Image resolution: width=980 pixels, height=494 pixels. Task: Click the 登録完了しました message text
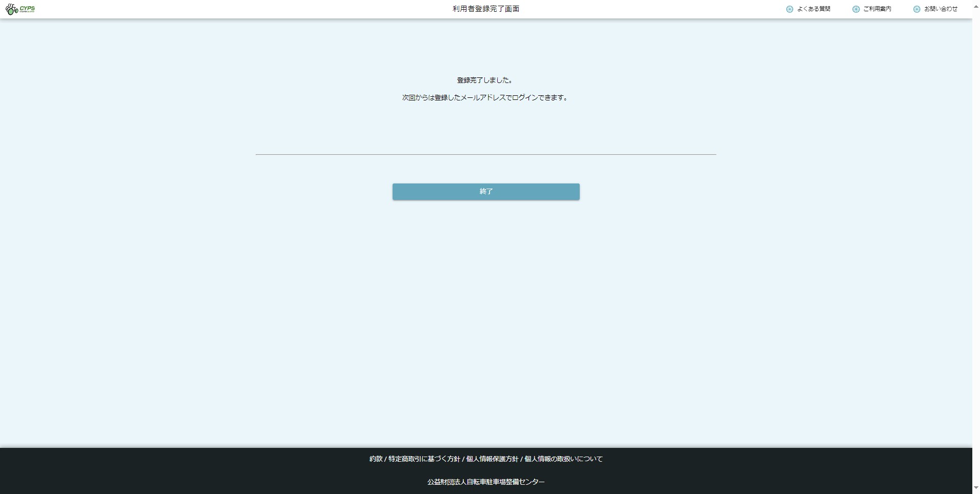[x=485, y=80]
